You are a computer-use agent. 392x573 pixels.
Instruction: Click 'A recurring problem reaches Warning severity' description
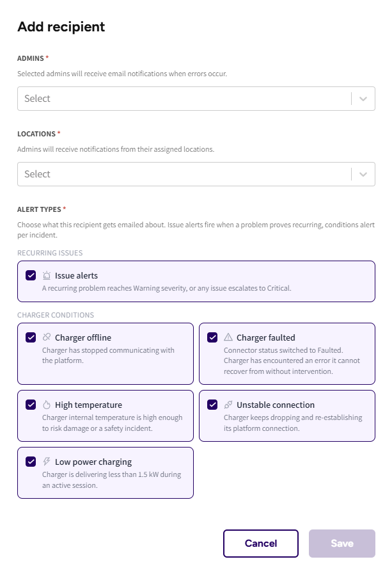click(x=166, y=288)
